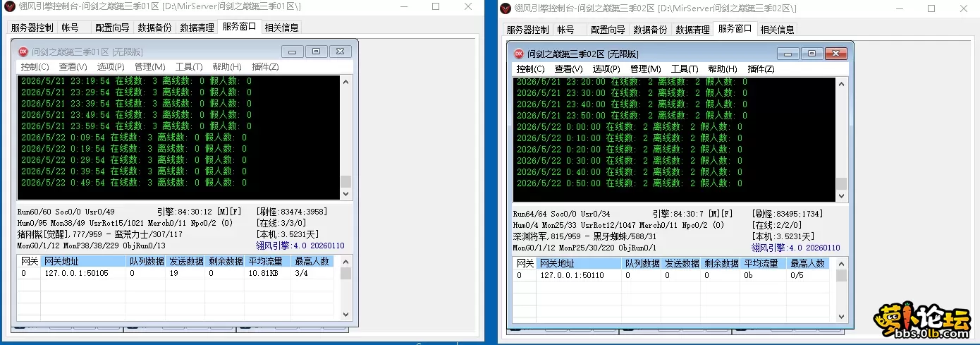
Task: Minimize the inner 问剑之巅第三季02区 window
Action: (x=788, y=54)
